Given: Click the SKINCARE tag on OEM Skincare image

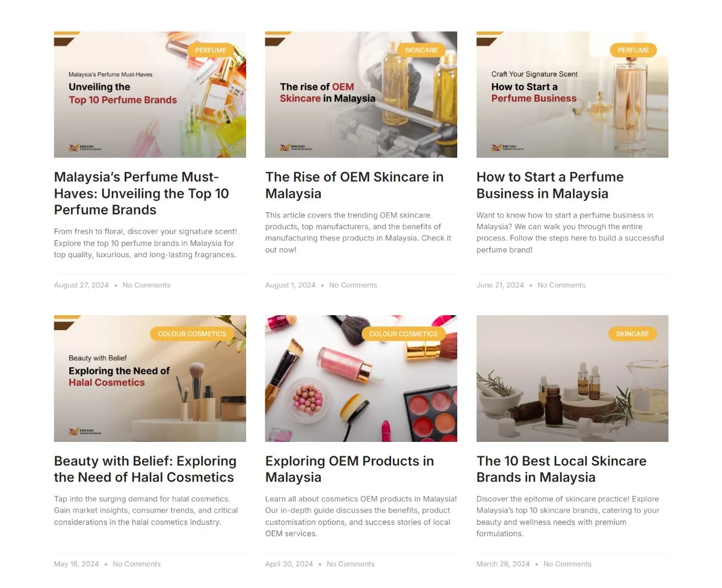Looking at the screenshot, I should pos(421,50).
